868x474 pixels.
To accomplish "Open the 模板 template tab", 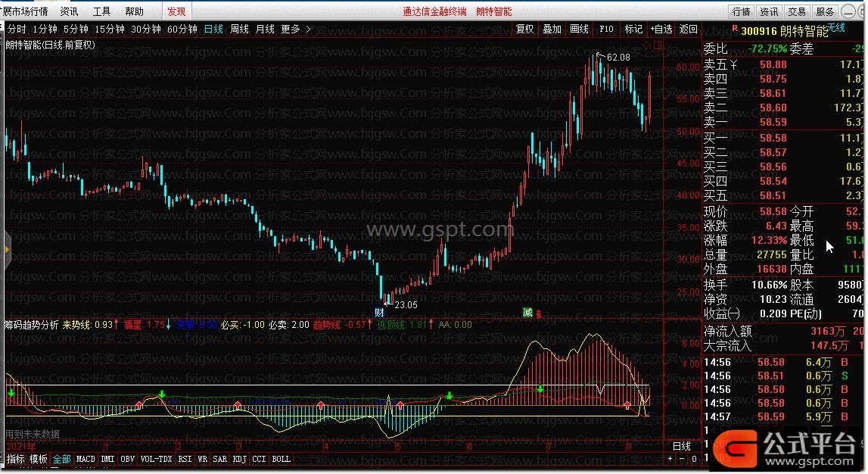I will [38, 459].
